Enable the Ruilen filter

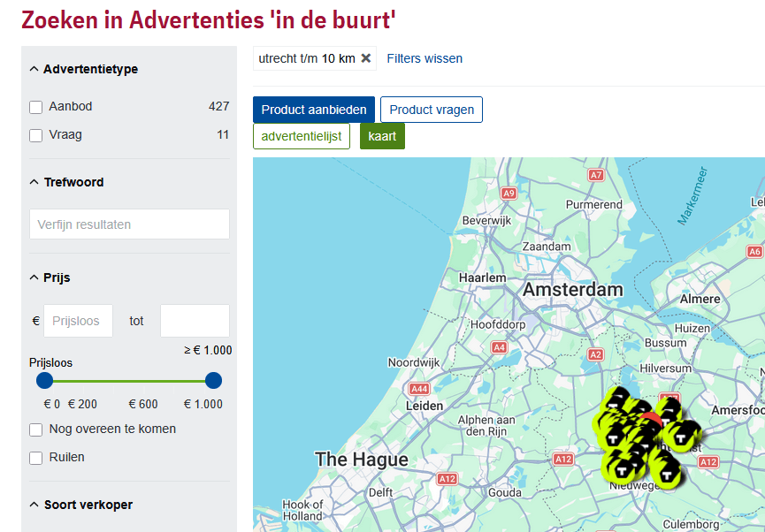click(35, 457)
